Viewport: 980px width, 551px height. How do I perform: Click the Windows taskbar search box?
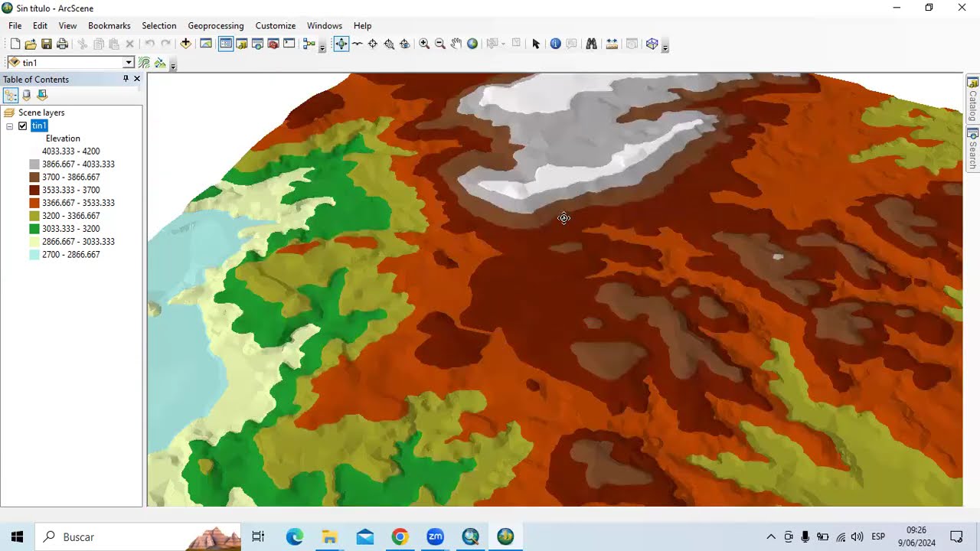(138, 536)
